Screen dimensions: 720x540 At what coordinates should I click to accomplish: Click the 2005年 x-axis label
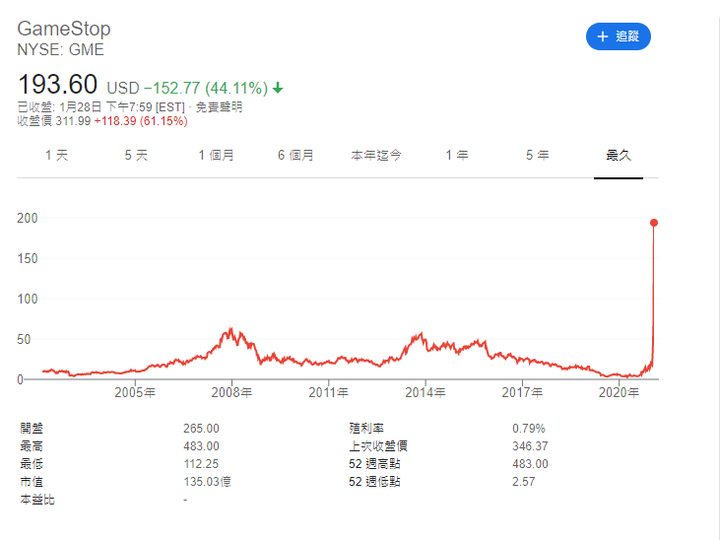135,392
